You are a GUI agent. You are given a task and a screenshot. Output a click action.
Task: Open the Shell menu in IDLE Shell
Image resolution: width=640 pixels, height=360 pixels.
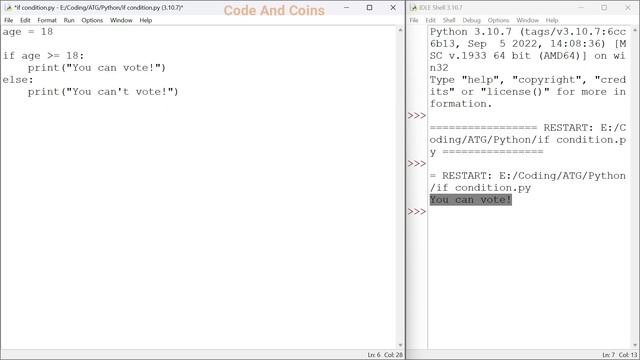(x=449, y=20)
